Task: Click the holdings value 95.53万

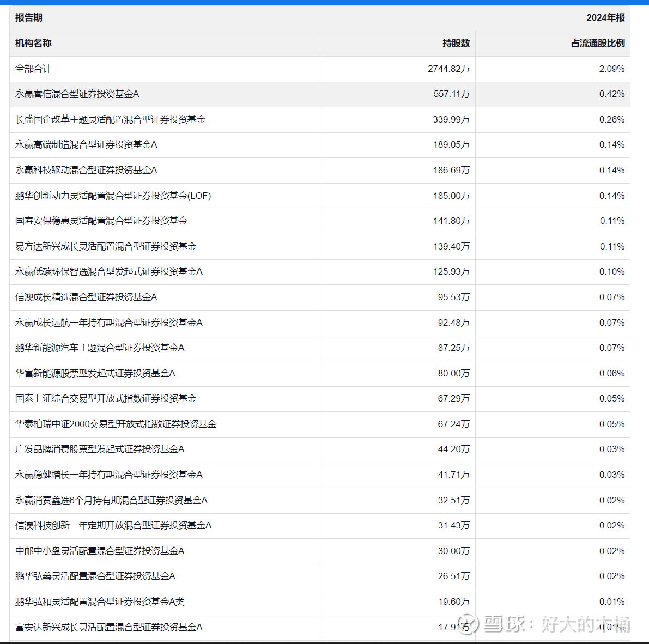Action: (x=454, y=297)
